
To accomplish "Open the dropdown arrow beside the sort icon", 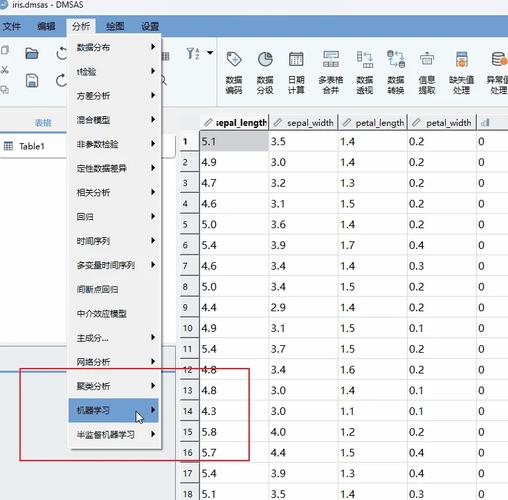I will [x=210, y=53].
